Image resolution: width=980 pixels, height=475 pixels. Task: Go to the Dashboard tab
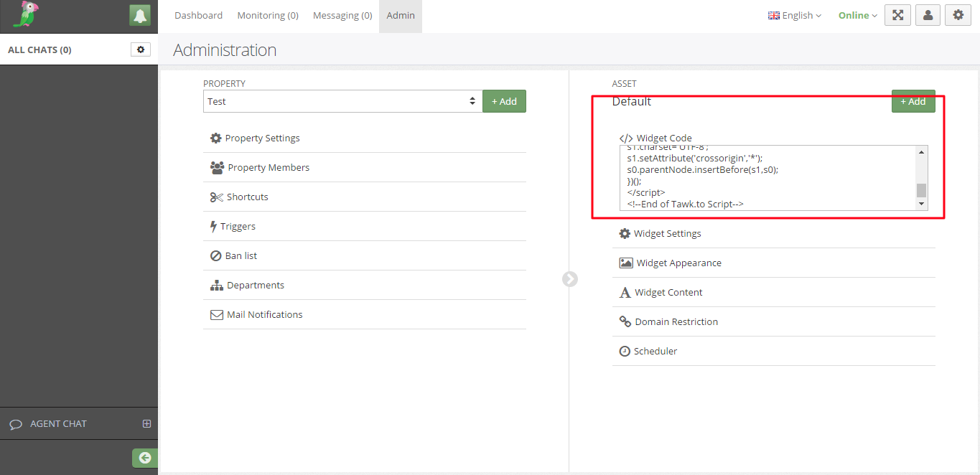point(198,15)
